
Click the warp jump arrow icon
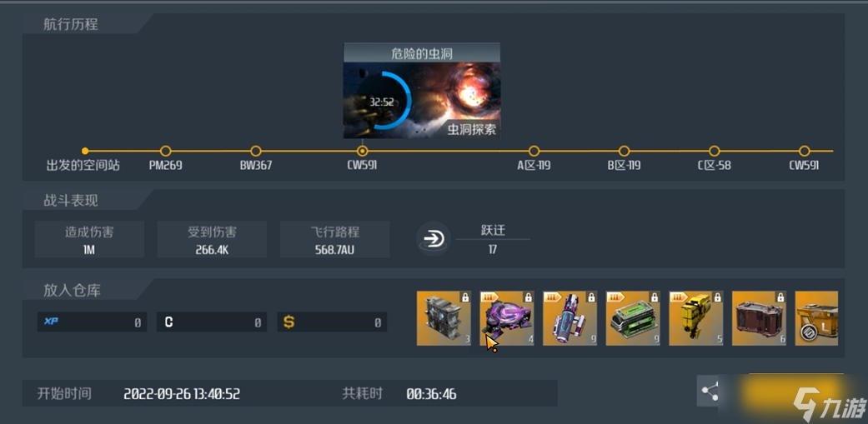coord(433,239)
